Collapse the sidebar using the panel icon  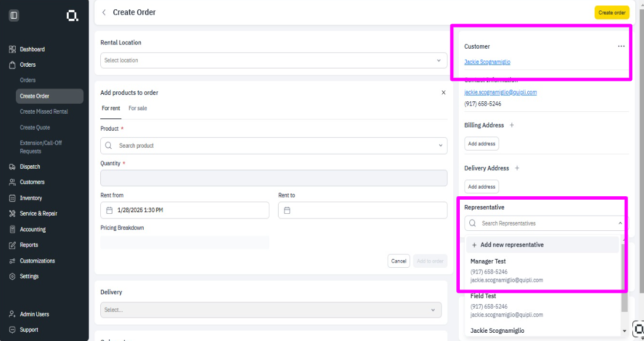point(13,15)
